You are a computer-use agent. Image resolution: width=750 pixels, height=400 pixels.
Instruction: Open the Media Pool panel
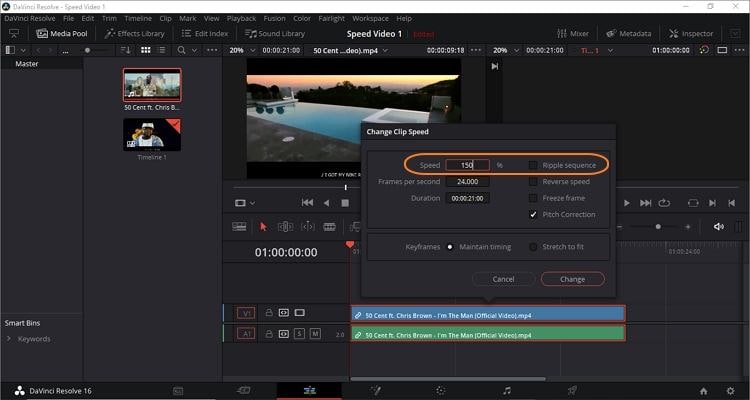[62, 33]
